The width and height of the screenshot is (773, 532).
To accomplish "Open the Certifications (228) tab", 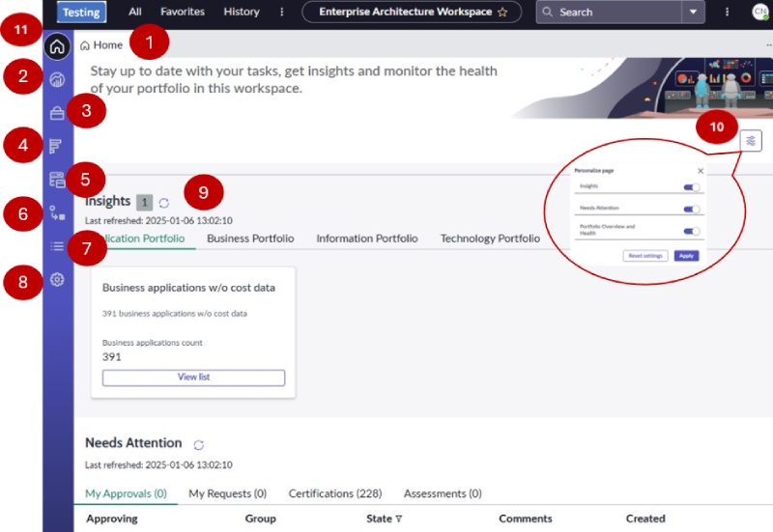I will (335, 493).
